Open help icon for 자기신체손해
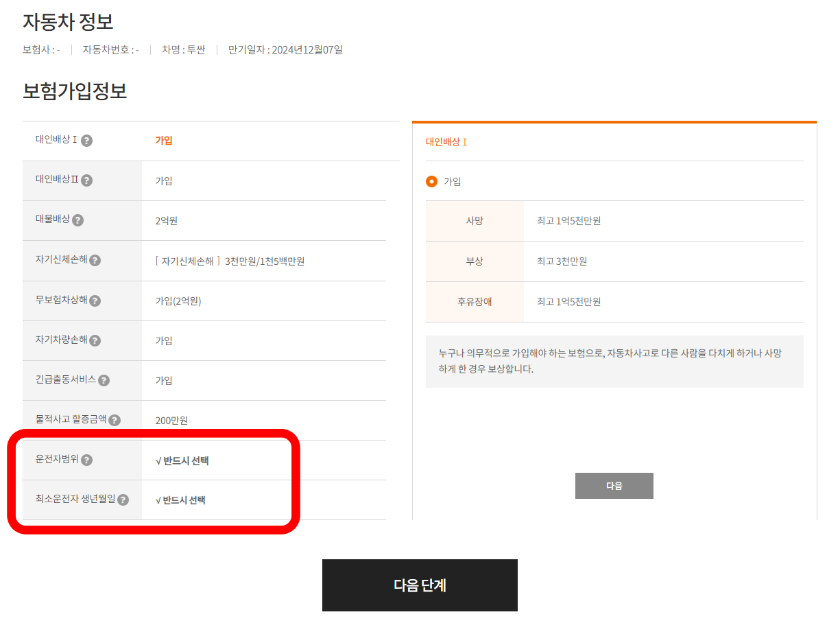The height and width of the screenshot is (621, 840). pyautogui.click(x=96, y=261)
